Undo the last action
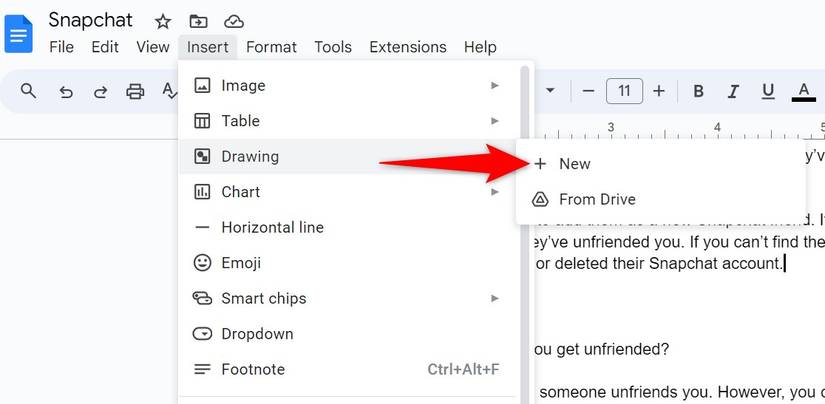The width and height of the screenshot is (825, 404). [66, 91]
